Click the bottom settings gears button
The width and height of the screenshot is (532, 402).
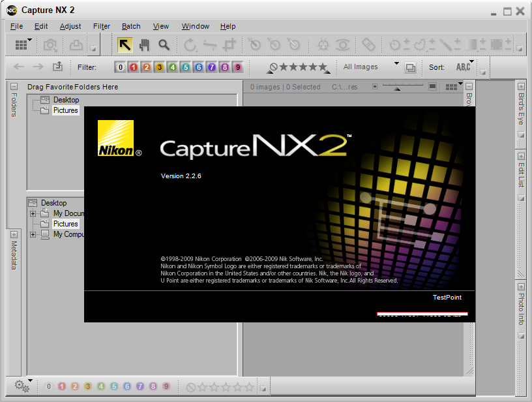[22, 386]
